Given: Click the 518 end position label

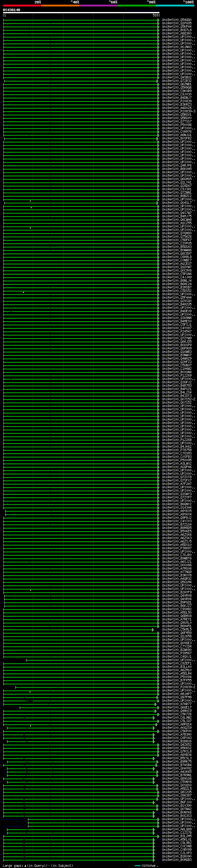Looking at the screenshot, I should [155, 15].
